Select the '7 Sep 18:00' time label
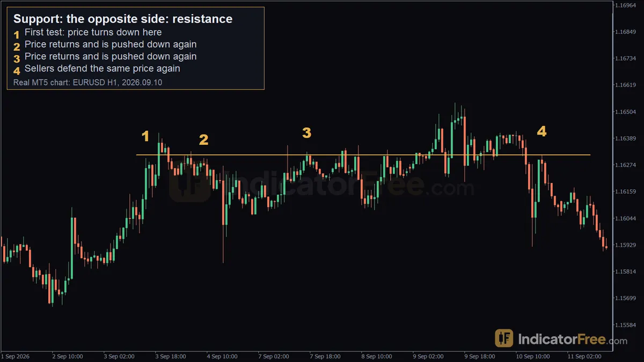Screen dimensions: 644x362 [325, 356]
